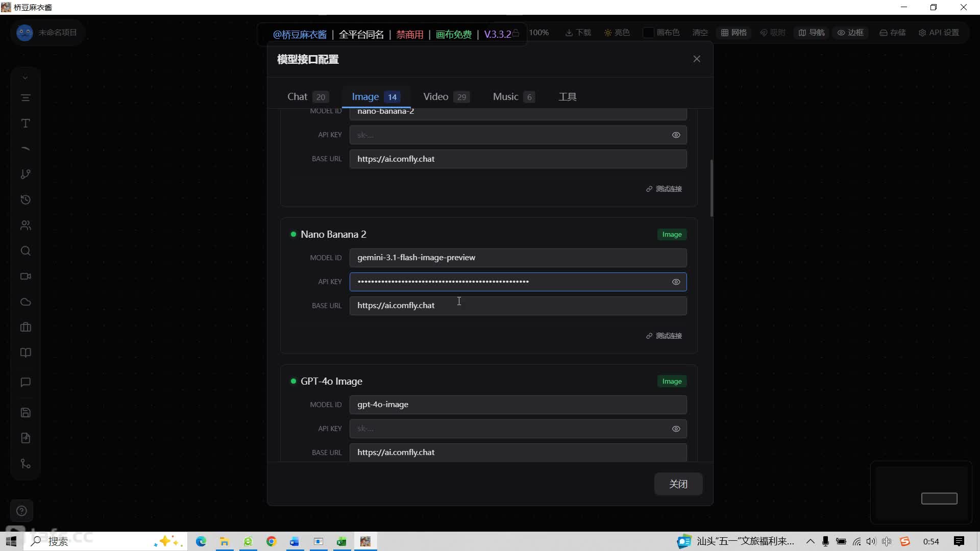
Task: Toggle the 吸附 snap option
Action: [x=772, y=33]
